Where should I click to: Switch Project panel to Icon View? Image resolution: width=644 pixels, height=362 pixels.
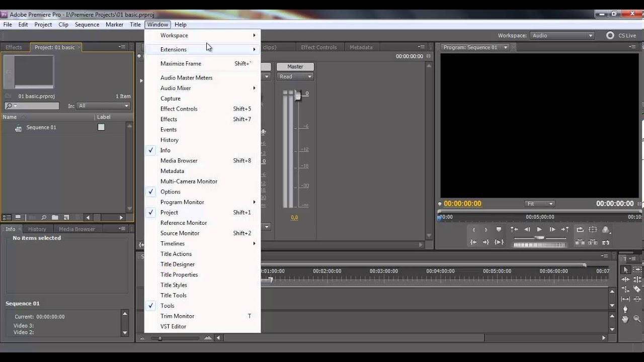(x=18, y=217)
